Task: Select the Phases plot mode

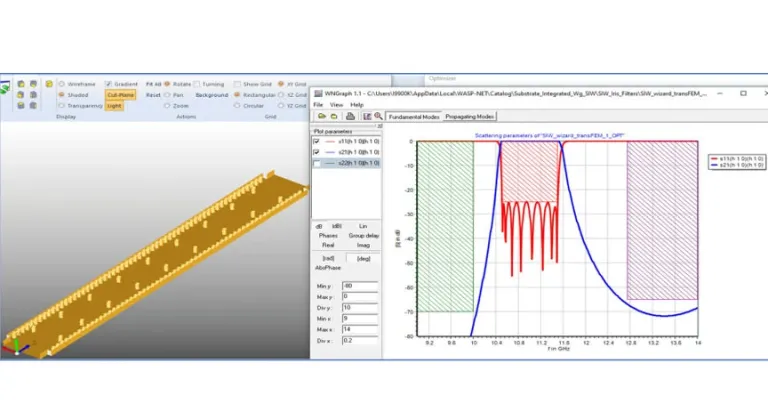Action: [x=328, y=236]
